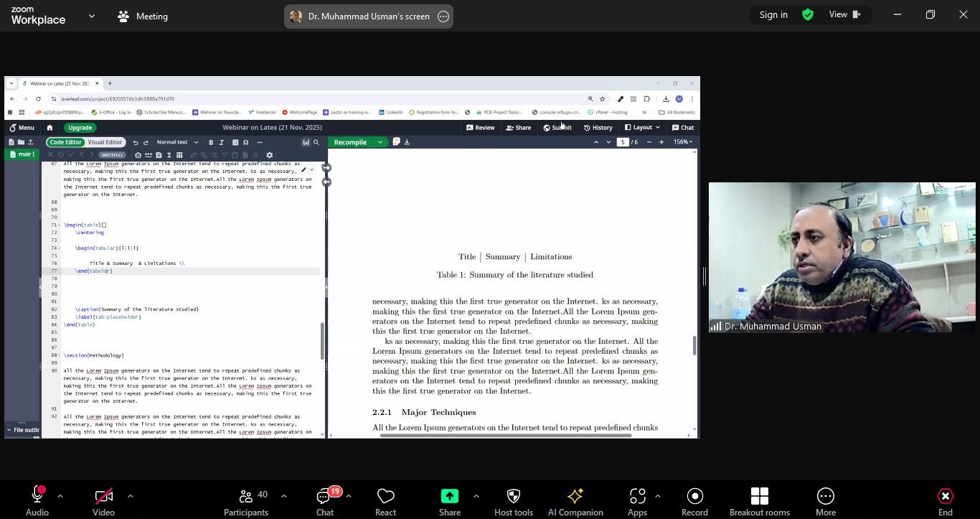This screenshot has height=519, width=980.
Task: Click the Sign in button
Action: point(773,14)
